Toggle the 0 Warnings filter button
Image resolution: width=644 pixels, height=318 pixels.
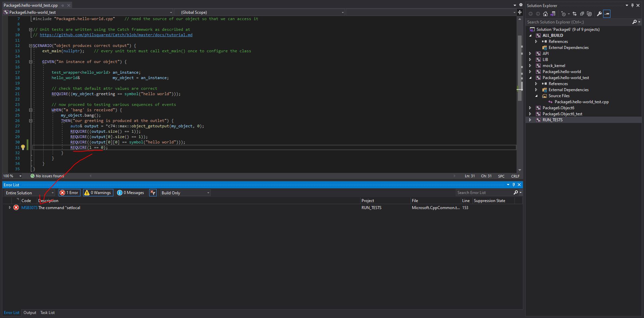tap(98, 193)
